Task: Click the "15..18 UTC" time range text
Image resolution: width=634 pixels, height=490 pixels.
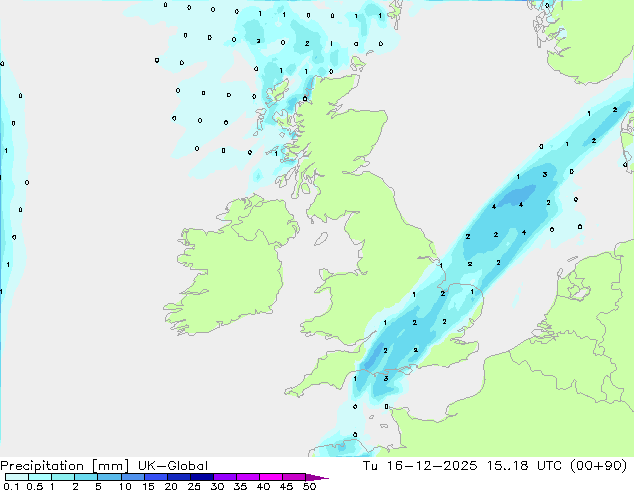Action: pyautogui.click(x=524, y=466)
